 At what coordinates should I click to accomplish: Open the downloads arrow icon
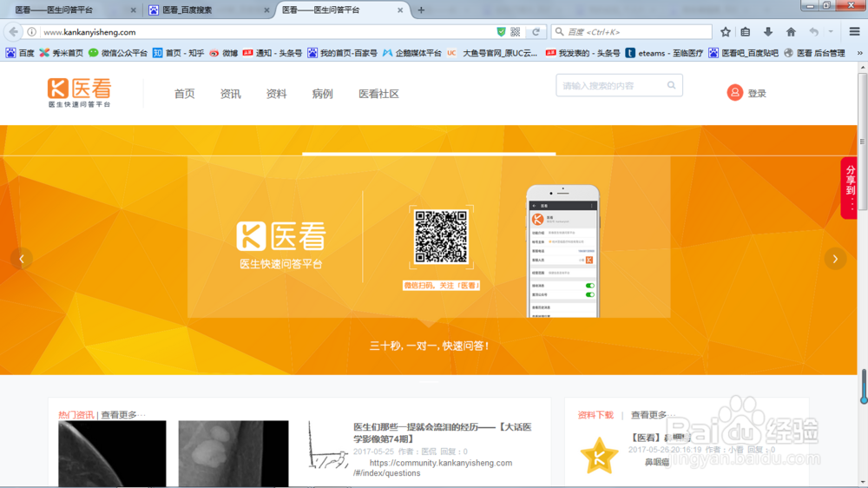point(768,32)
